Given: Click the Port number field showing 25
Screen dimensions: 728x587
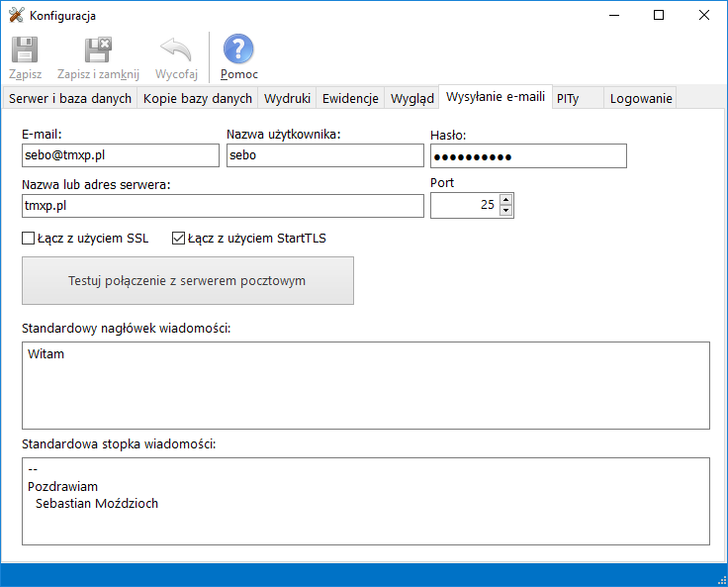Looking at the screenshot, I should pos(465,205).
